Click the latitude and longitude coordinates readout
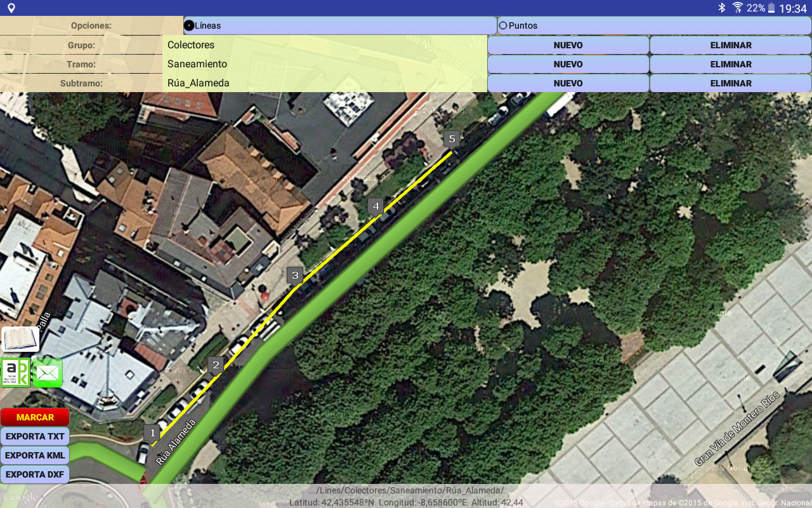Viewport: 812px width, 508px height. click(x=406, y=502)
